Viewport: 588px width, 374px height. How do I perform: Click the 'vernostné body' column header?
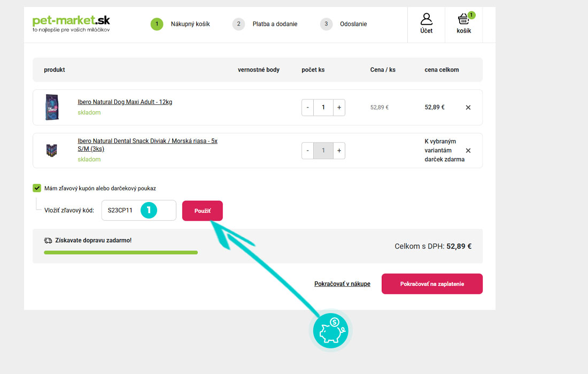pyautogui.click(x=258, y=69)
